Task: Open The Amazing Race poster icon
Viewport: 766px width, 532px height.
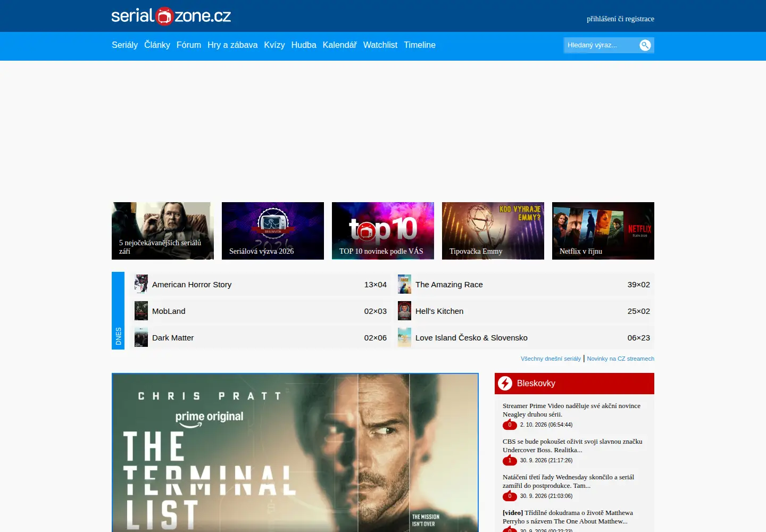Action: point(404,284)
